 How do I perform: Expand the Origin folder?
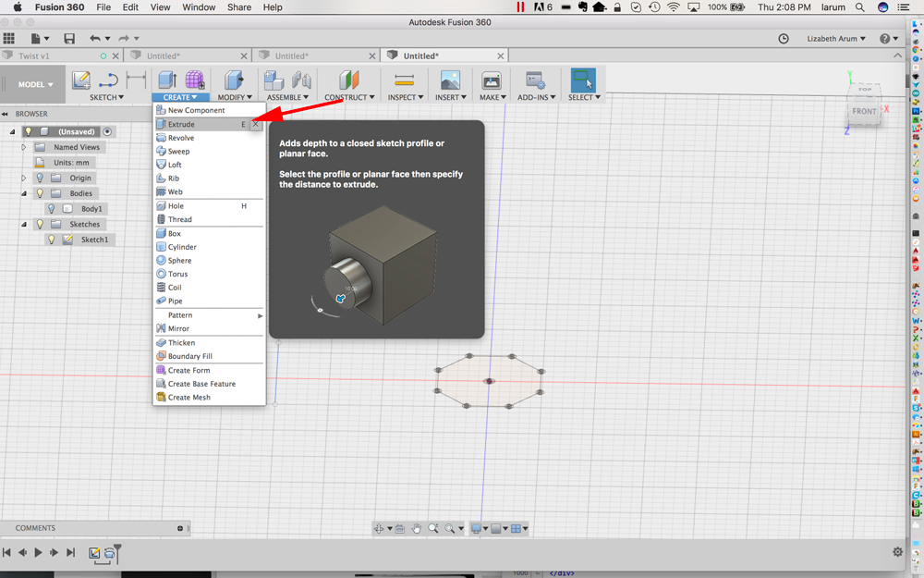[x=24, y=178]
